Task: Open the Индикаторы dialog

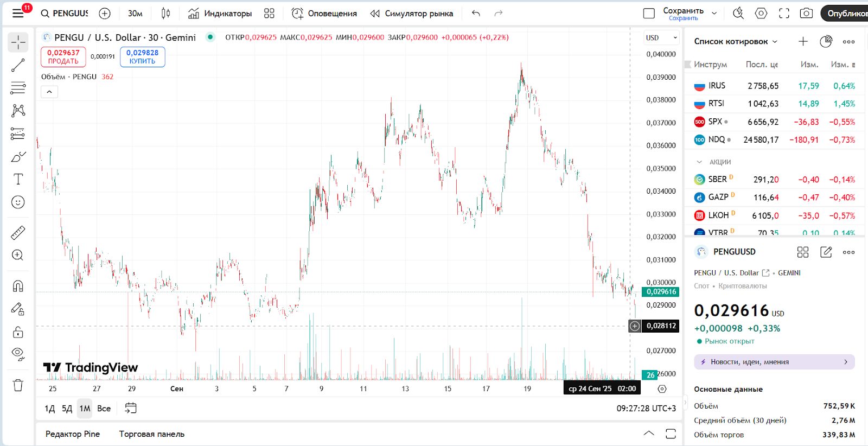Action: pyautogui.click(x=220, y=13)
